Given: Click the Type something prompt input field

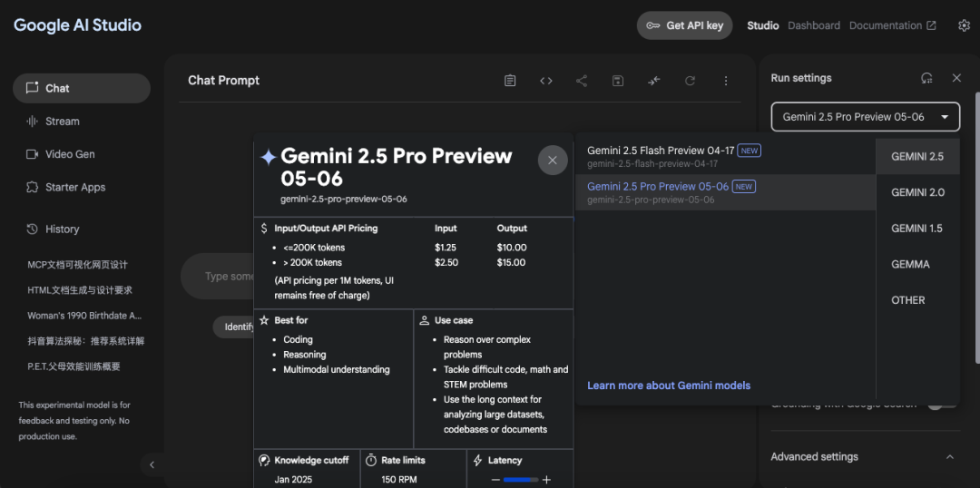Looking at the screenshot, I should click(217, 276).
